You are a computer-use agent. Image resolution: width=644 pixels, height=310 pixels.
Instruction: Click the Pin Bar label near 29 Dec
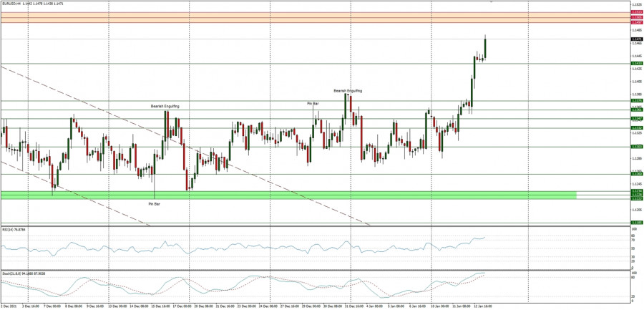(x=313, y=104)
